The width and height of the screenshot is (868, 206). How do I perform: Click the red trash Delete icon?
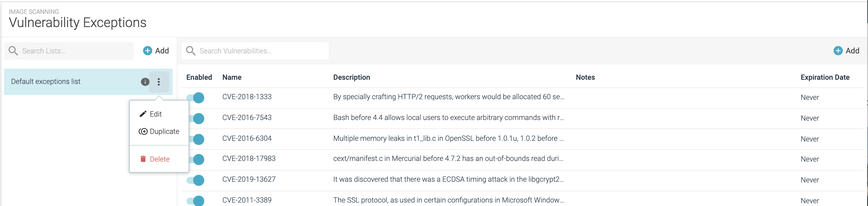pos(143,159)
